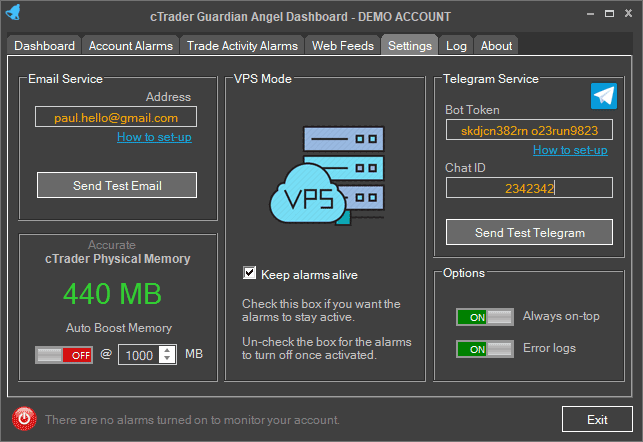Open the Dashboard tab

(44, 46)
